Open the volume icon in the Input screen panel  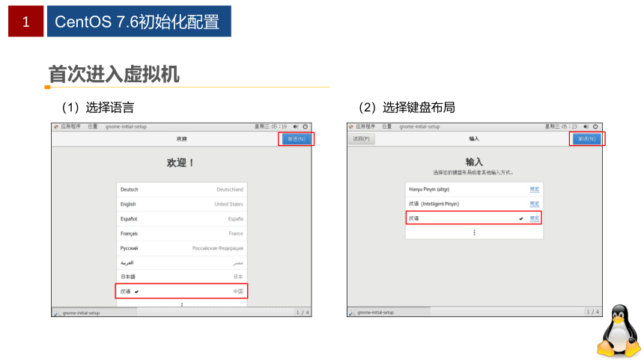tap(586, 126)
